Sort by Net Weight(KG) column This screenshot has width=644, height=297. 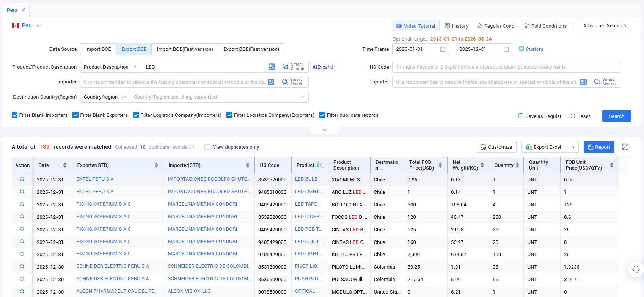click(x=482, y=165)
